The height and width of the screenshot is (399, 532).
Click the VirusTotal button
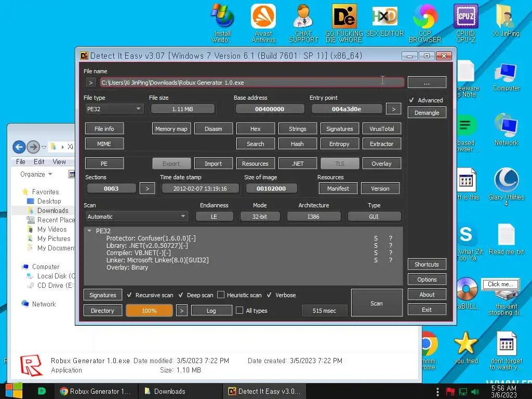(382, 129)
